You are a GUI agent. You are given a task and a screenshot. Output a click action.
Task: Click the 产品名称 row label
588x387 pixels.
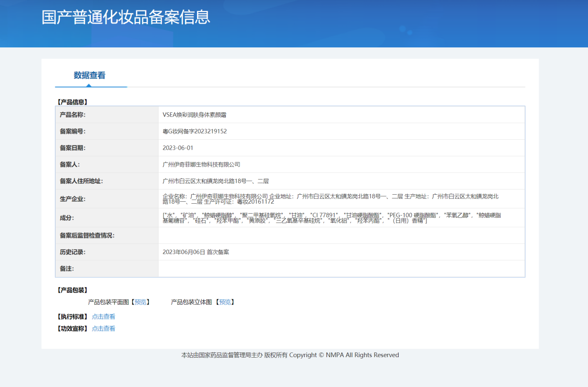(x=72, y=115)
